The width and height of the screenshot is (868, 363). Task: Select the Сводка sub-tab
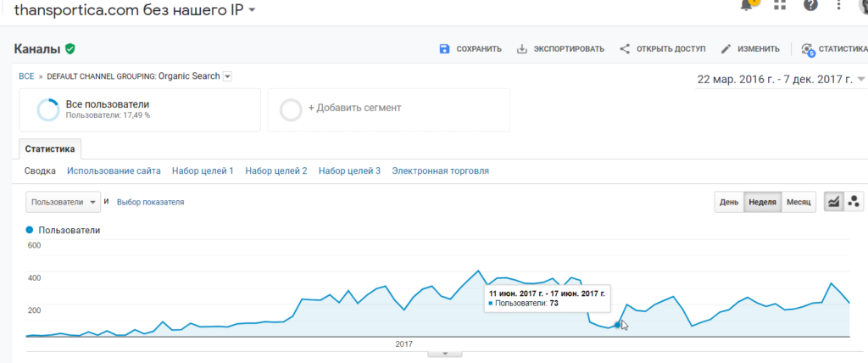40,170
